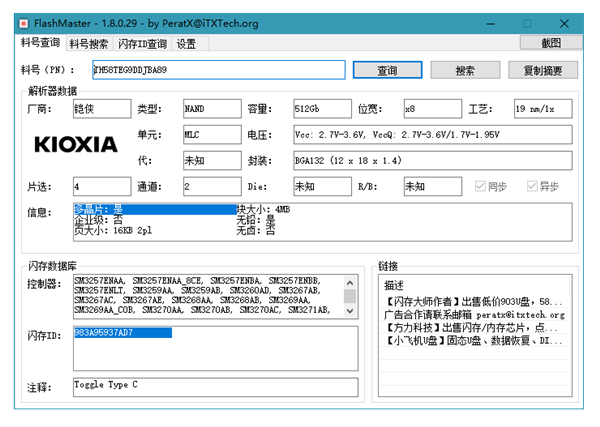Go to the 设置 tab
600x427 pixels.
coord(186,44)
